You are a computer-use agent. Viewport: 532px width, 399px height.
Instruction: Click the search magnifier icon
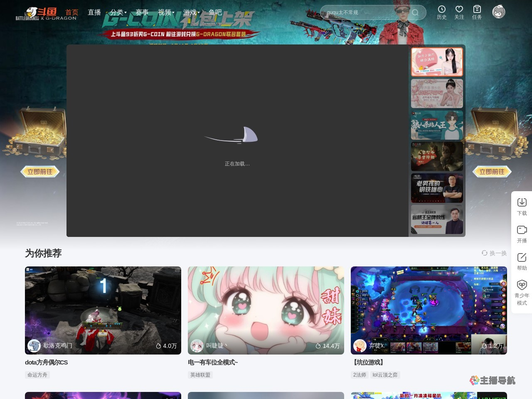click(x=415, y=12)
